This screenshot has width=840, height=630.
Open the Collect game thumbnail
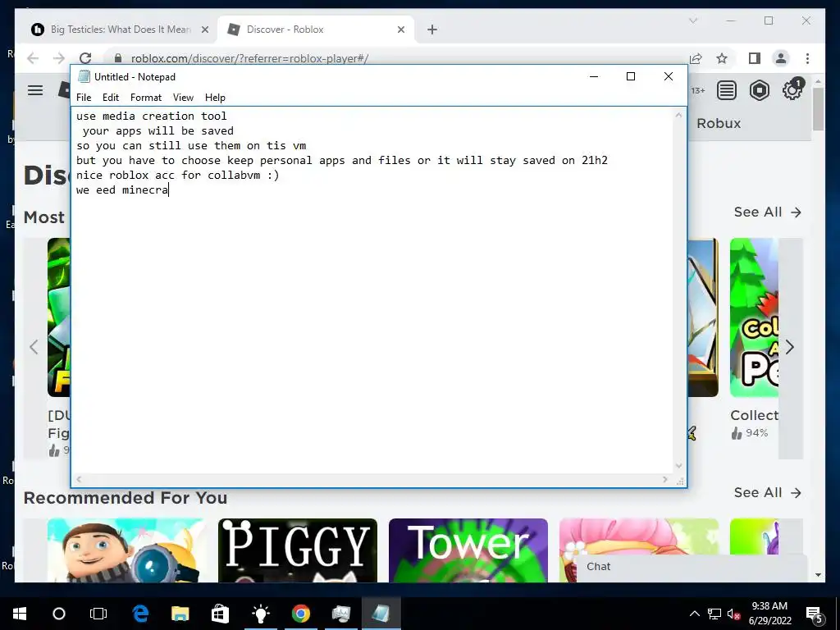pos(755,317)
